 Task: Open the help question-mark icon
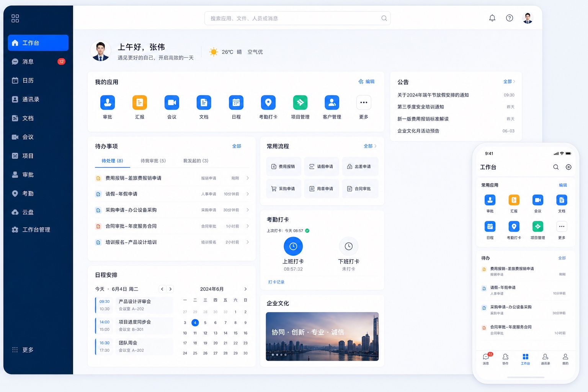pyautogui.click(x=510, y=18)
